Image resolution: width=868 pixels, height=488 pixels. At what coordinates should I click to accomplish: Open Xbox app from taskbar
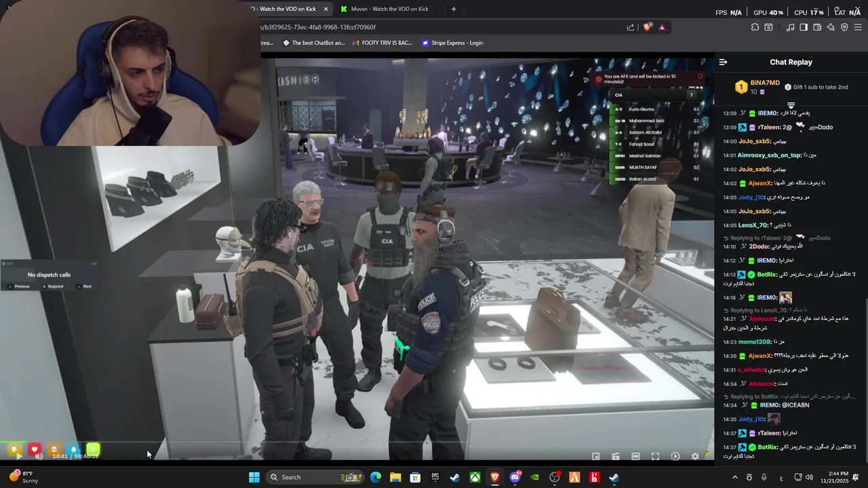(x=475, y=477)
